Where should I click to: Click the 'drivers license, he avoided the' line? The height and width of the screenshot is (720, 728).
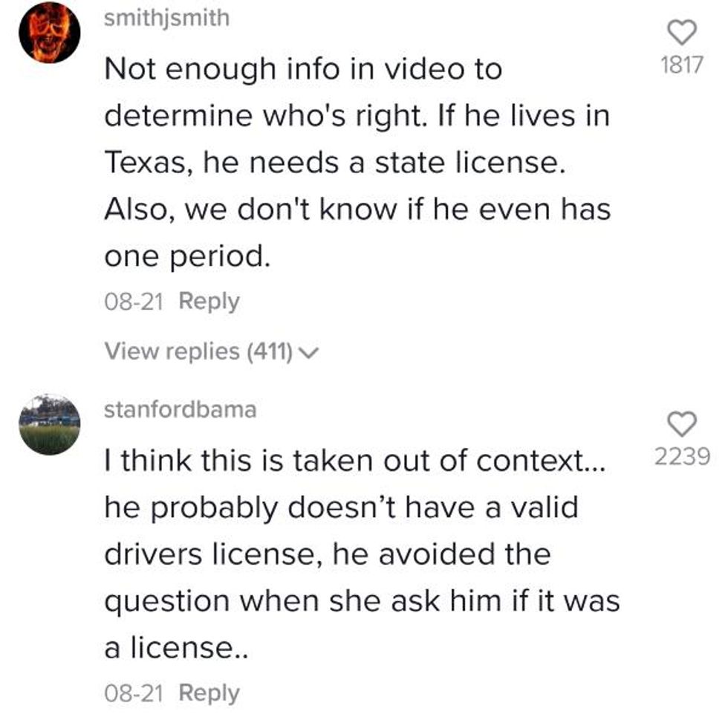pyautogui.click(x=328, y=554)
